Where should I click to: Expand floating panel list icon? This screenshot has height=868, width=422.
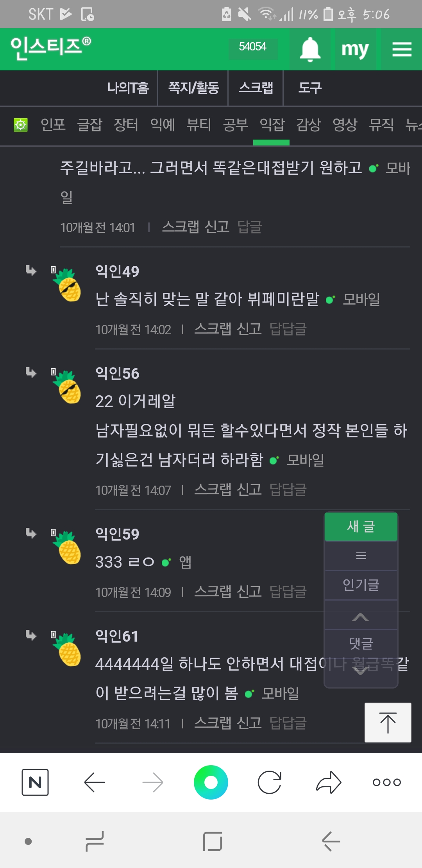coord(361,556)
